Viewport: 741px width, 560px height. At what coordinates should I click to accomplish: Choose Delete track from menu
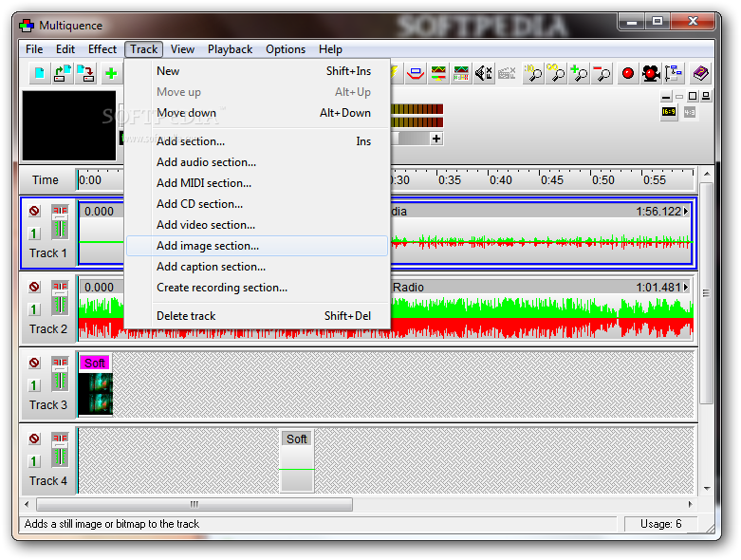click(x=257, y=316)
